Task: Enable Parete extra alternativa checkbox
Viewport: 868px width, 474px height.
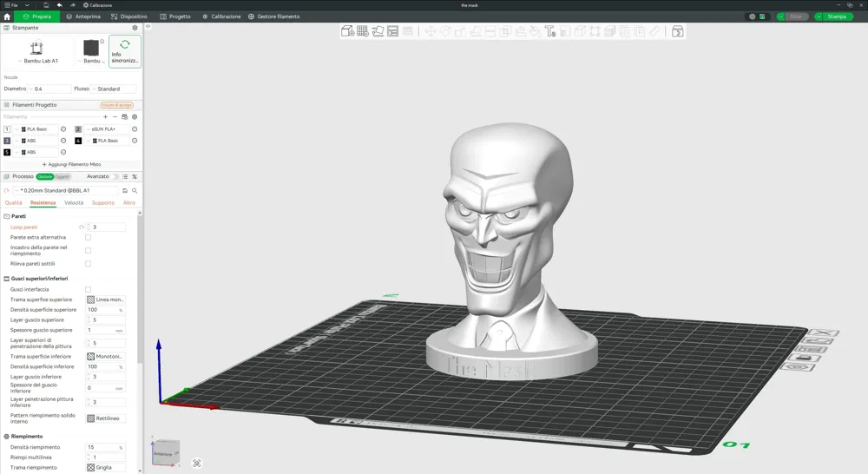Action: click(x=88, y=238)
